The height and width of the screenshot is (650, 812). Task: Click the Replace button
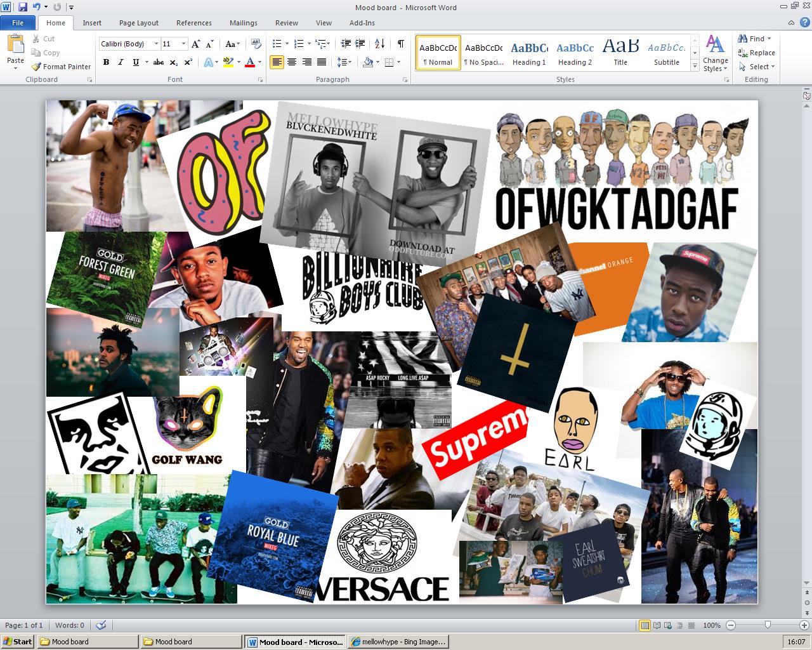pyautogui.click(x=757, y=53)
